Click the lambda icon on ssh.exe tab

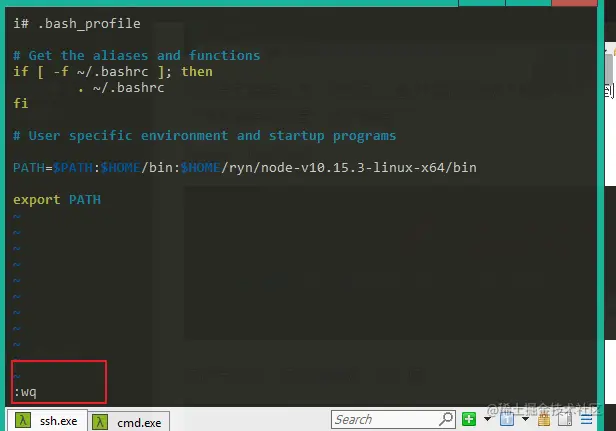(23, 420)
